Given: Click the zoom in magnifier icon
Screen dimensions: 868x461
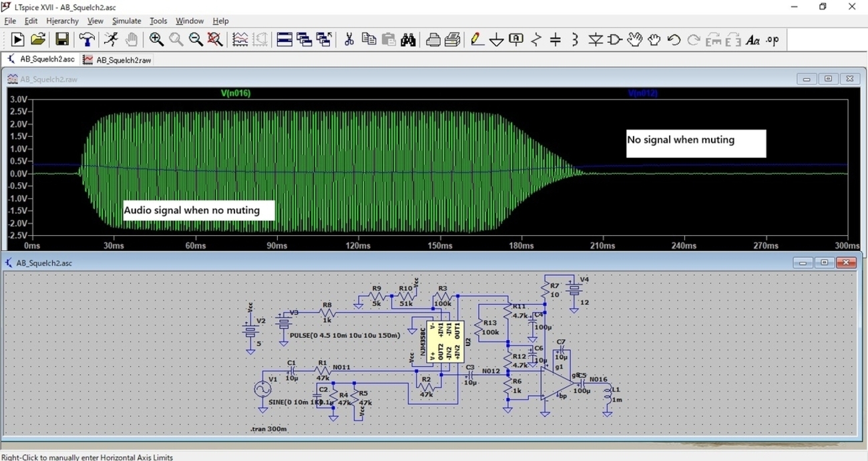Looking at the screenshot, I should 156,40.
